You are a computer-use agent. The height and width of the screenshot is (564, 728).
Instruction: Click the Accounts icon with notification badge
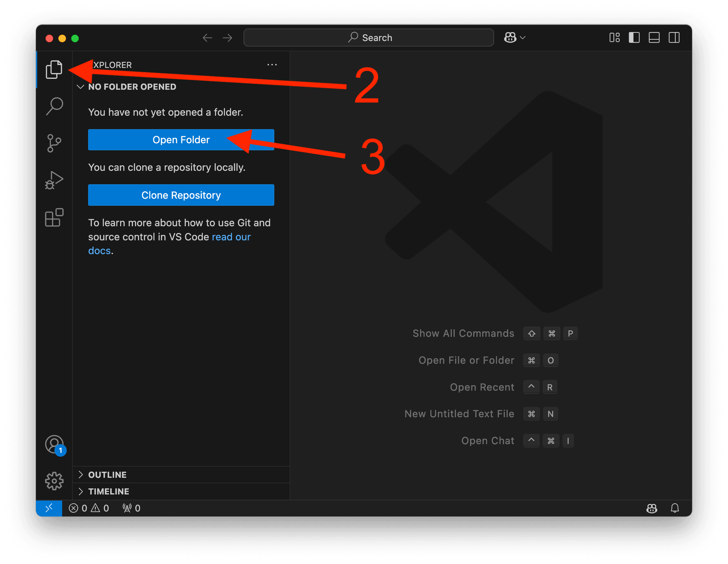(54, 444)
